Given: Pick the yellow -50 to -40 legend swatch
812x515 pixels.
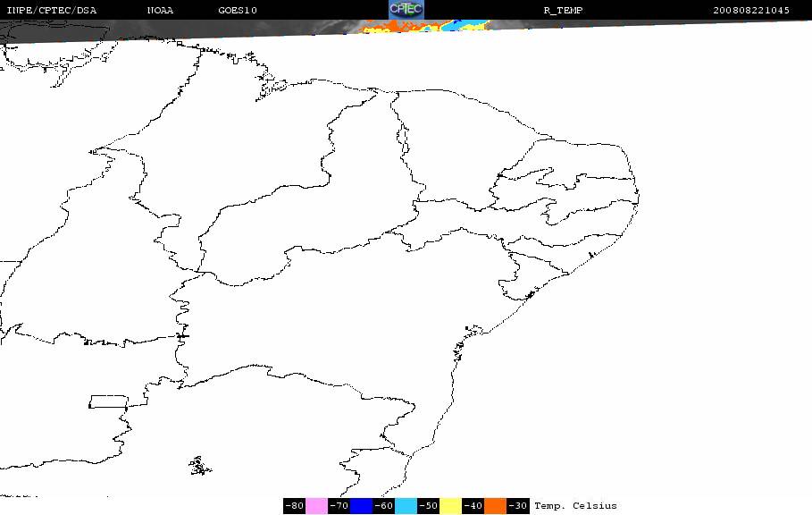Looking at the screenshot, I should tap(450, 506).
